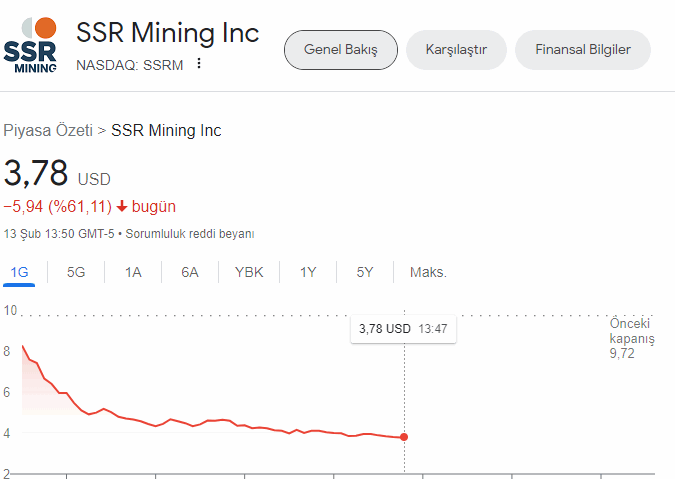Select the 1G chart range

click(x=19, y=272)
